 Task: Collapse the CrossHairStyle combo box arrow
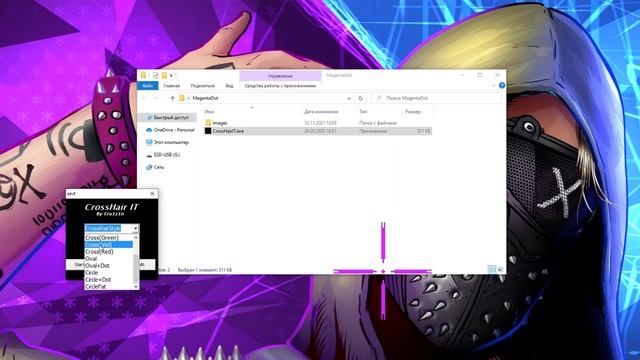(x=136, y=229)
